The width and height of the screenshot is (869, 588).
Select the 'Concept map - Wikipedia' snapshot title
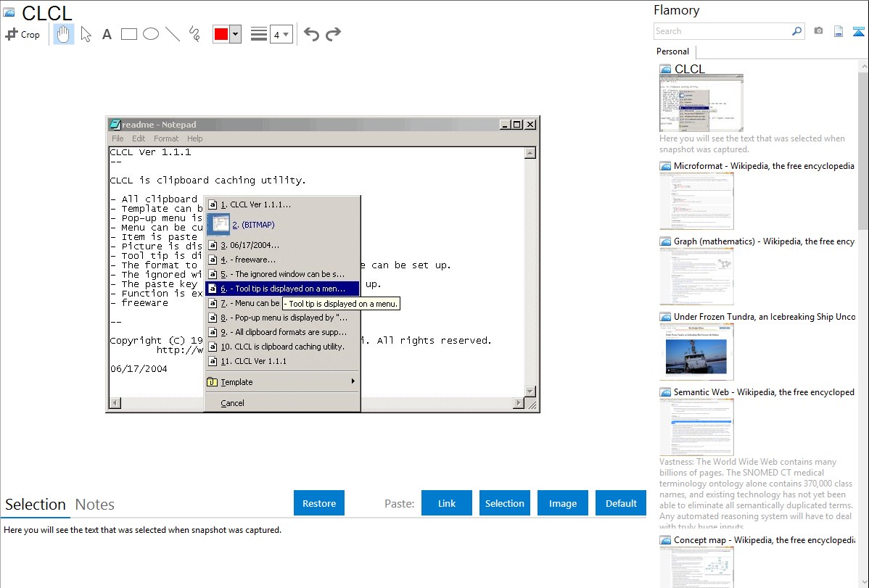pos(765,539)
